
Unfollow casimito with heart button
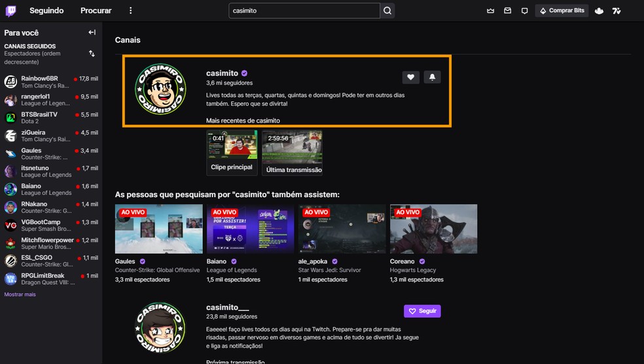click(x=411, y=77)
